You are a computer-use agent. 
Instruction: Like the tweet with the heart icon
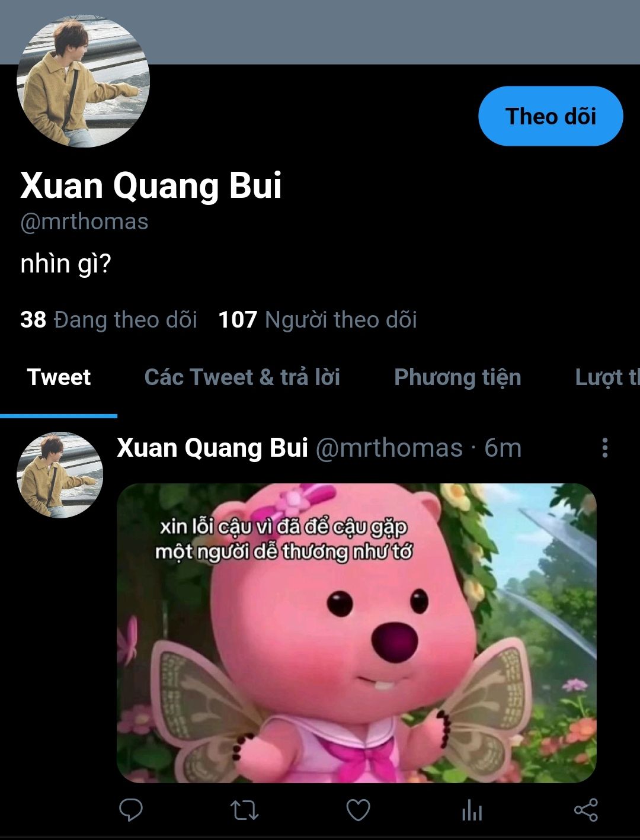[x=358, y=810]
